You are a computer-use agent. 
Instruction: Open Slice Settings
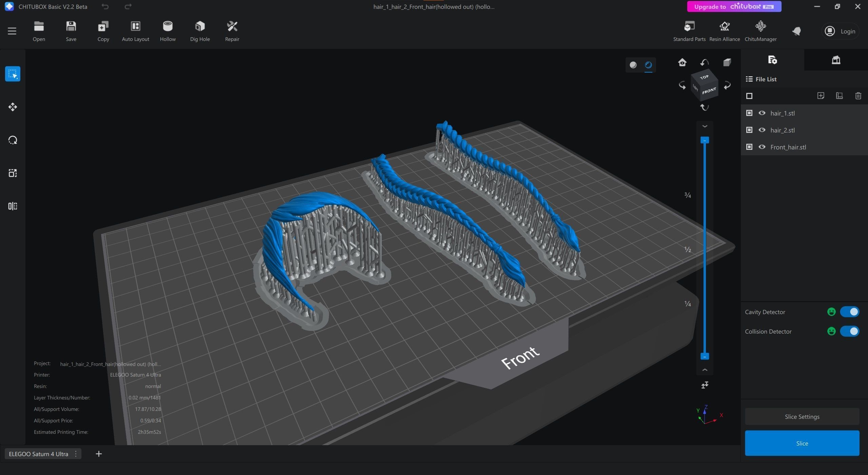tap(802, 417)
